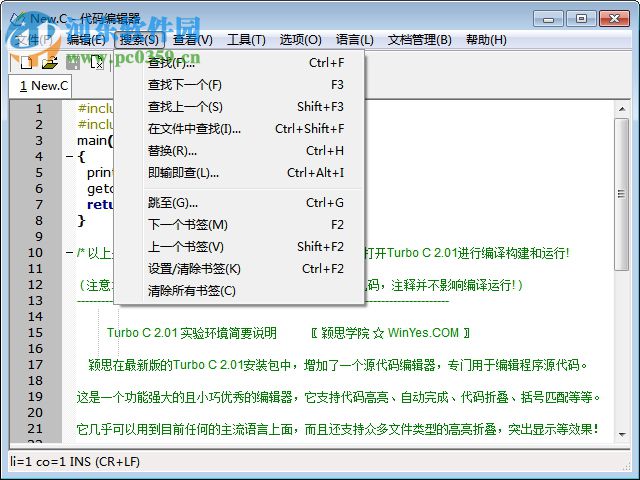Collapse the fold marker at line 4
This screenshot has height=480, width=640.
click(69, 156)
